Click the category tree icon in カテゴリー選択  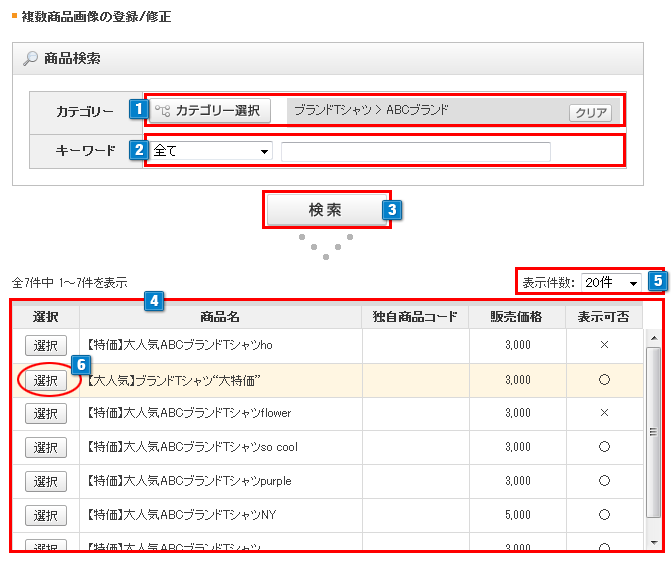(x=163, y=110)
